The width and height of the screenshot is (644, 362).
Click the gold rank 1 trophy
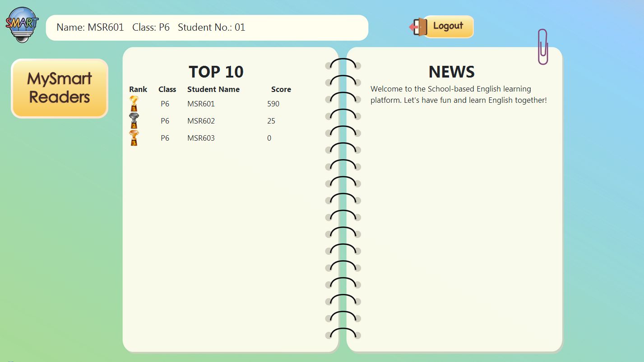pyautogui.click(x=134, y=104)
